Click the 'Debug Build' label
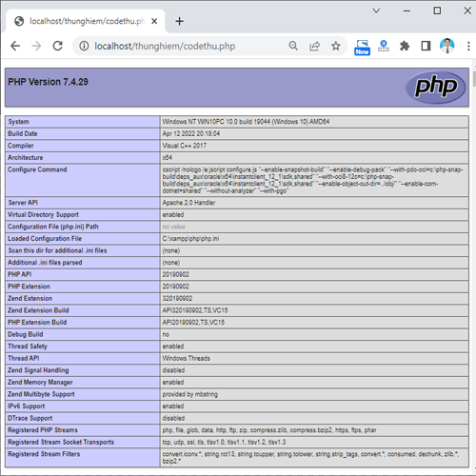 pos(26,334)
